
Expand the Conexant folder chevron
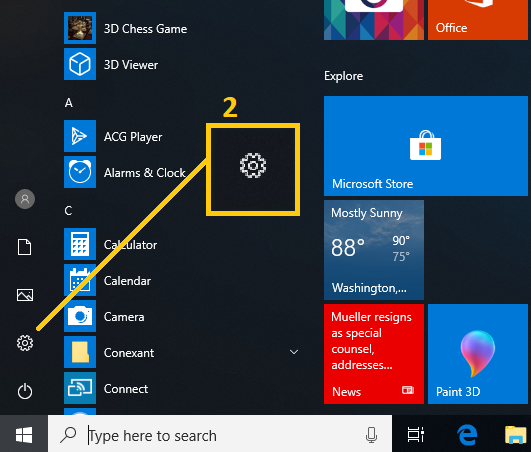tap(294, 352)
